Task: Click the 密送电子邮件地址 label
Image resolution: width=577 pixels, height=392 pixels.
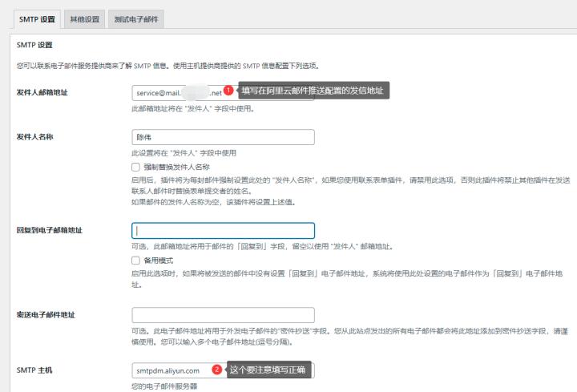Action: 46,315
